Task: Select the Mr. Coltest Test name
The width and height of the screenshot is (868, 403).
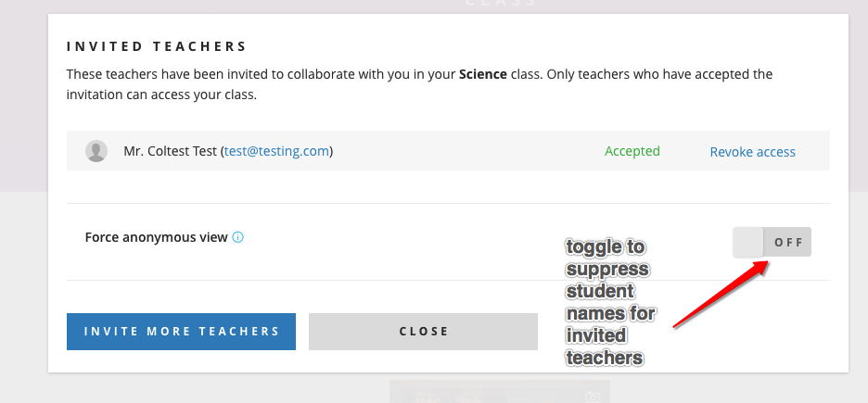Action: click(170, 151)
